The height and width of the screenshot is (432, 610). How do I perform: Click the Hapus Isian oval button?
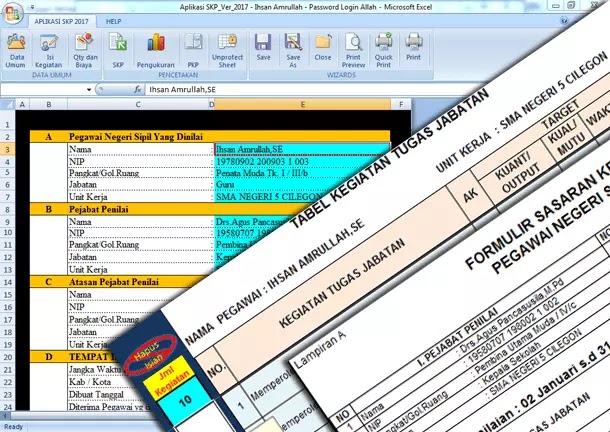(x=151, y=355)
